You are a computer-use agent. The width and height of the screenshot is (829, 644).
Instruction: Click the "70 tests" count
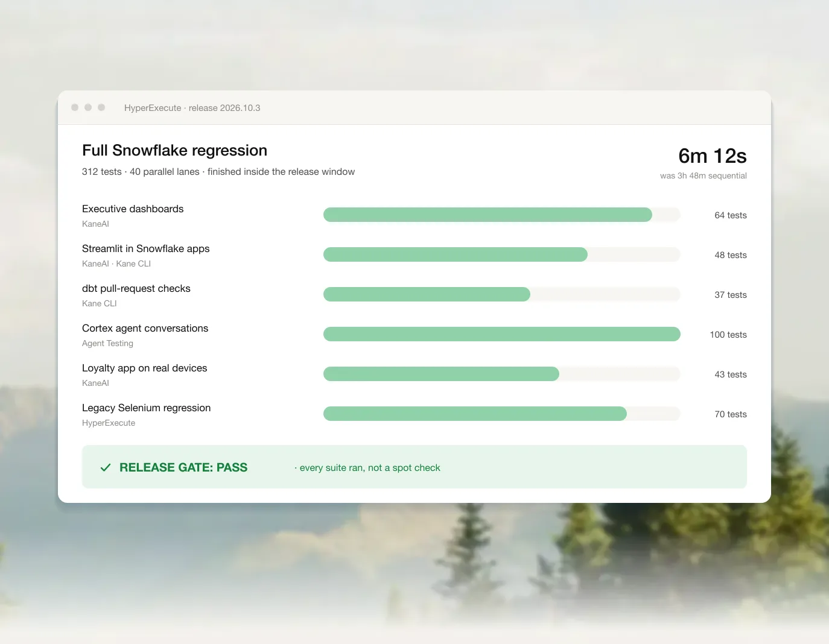click(x=731, y=414)
